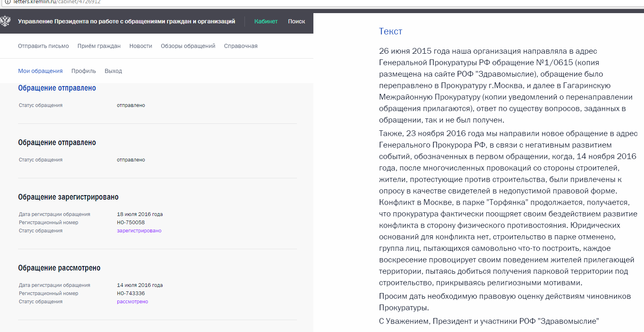
Task: Go to Отправить письмо page
Action: [43, 46]
